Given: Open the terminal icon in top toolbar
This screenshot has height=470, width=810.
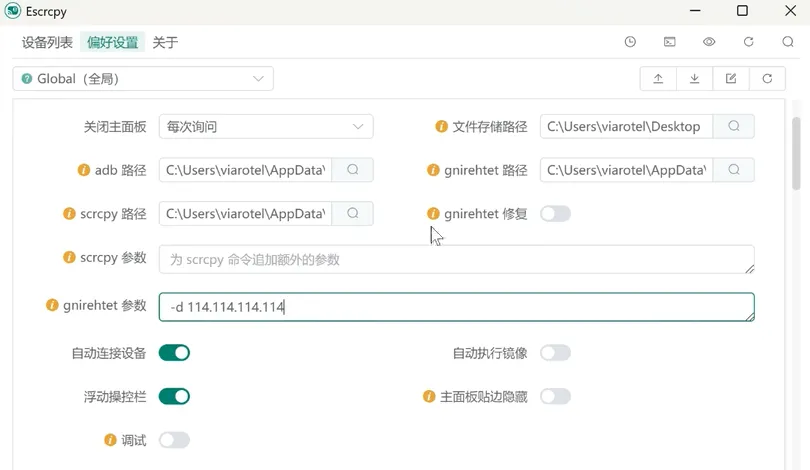Looking at the screenshot, I should (x=670, y=42).
